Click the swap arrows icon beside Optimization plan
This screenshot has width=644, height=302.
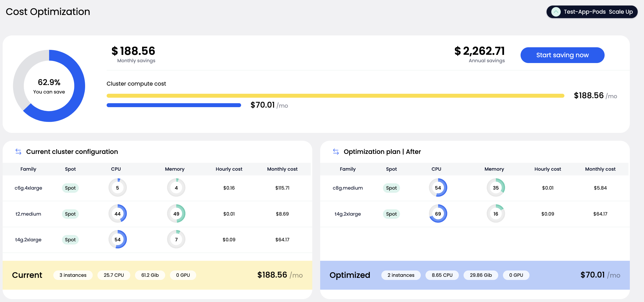336,152
